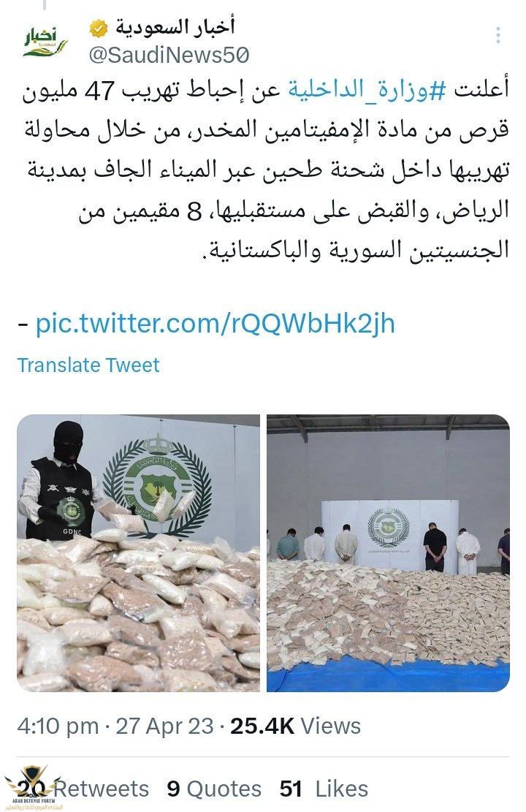Click Translate Tweet

[88, 365]
